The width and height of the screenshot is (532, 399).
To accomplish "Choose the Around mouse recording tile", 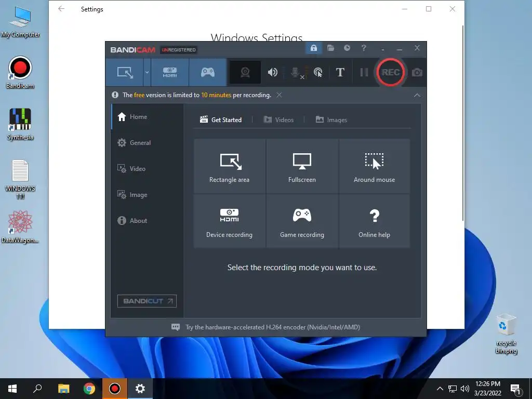I will (374, 166).
